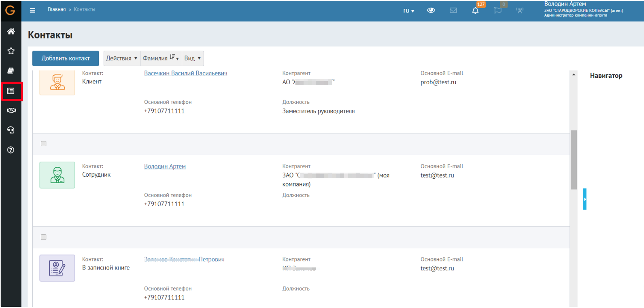Viewport: 644px width, 308px height.
Task: Click the В записной книге label
Action: pyautogui.click(x=106, y=268)
